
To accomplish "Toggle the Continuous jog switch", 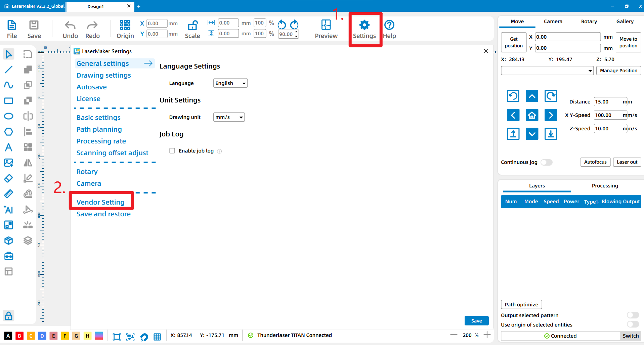I will pyautogui.click(x=547, y=162).
